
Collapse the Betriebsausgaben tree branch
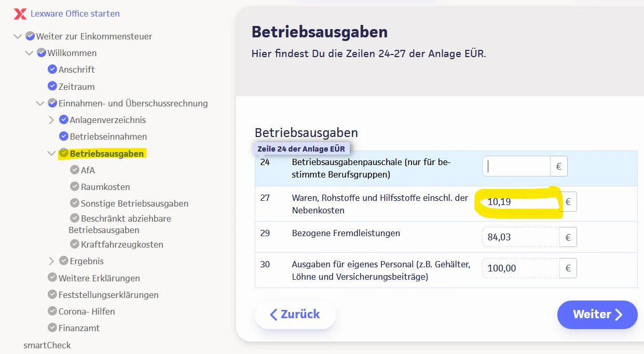pos(51,153)
